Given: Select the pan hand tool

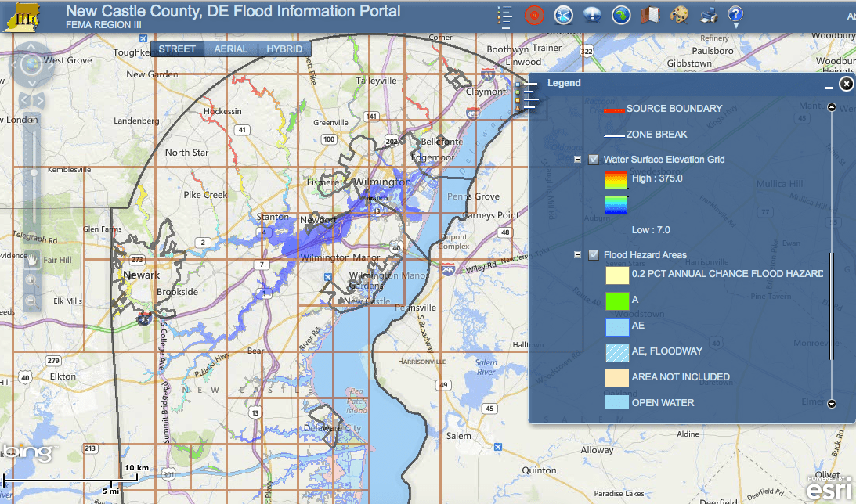Looking at the screenshot, I should pos(31,260).
